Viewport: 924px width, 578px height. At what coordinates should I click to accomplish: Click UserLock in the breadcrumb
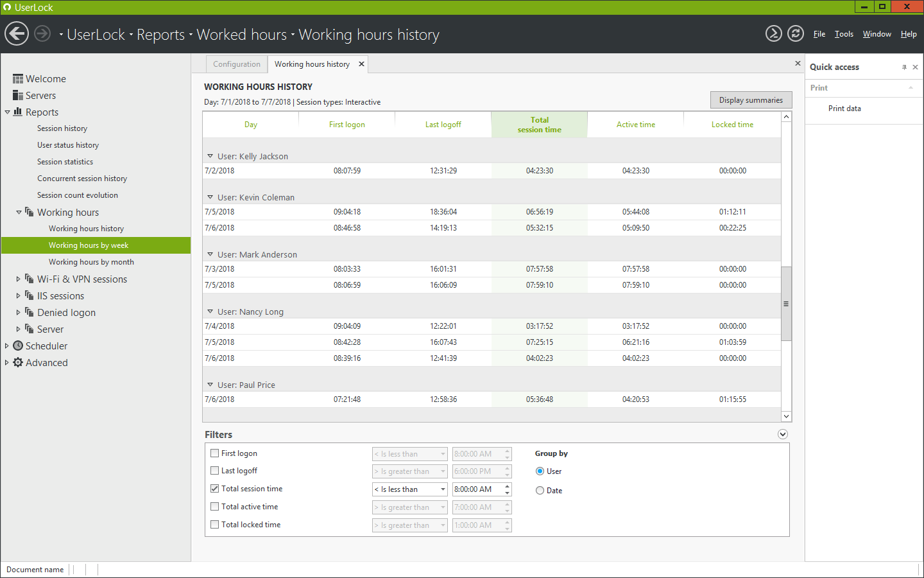pos(96,34)
